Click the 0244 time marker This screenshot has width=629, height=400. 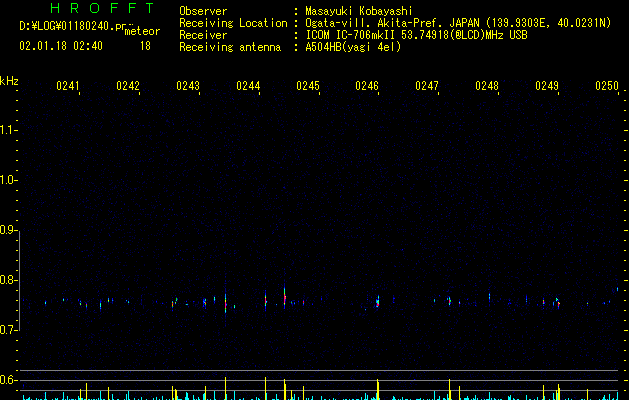point(248,86)
